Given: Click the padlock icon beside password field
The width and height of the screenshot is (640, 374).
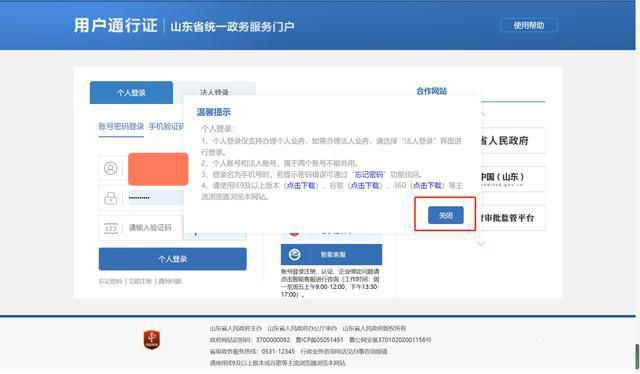Looking at the screenshot, I should coord(111,198).
